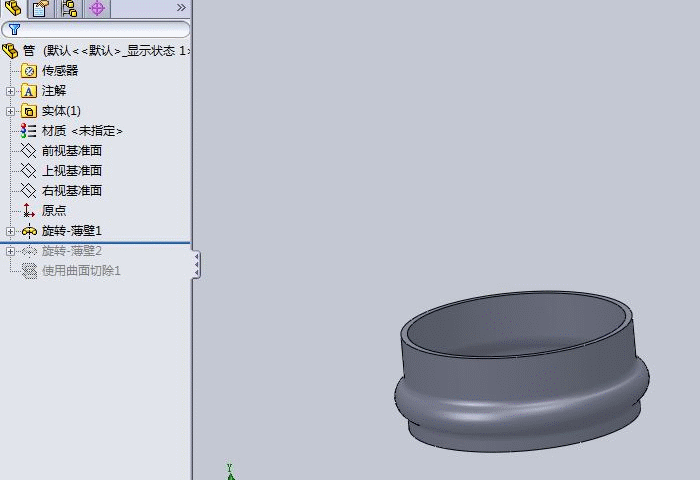Viewport: 700px width, 480px height.
Task: Click the 实体(1) folder icon
Action: pos(29,111)
